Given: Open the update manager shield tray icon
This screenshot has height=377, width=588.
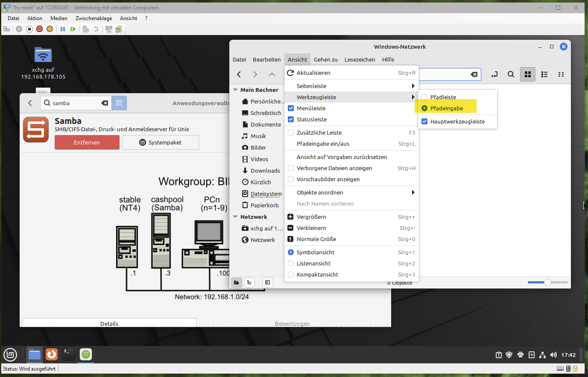Looking at the screenshot, I should coord(509,355).
